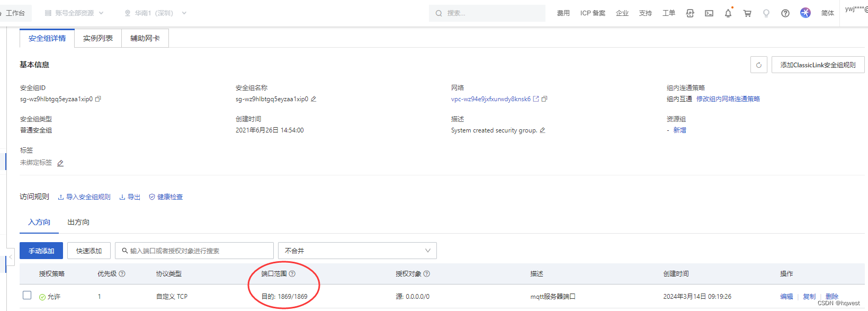Expand the 账号全部资源 dropdown
Screen dimensions: 868x311
(74, 13)
